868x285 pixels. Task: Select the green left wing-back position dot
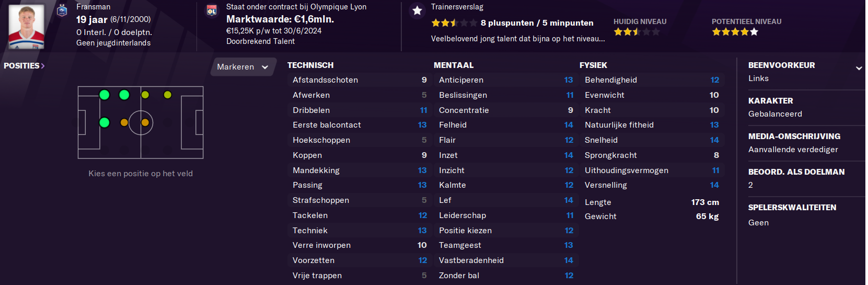(x=124, y=95)
